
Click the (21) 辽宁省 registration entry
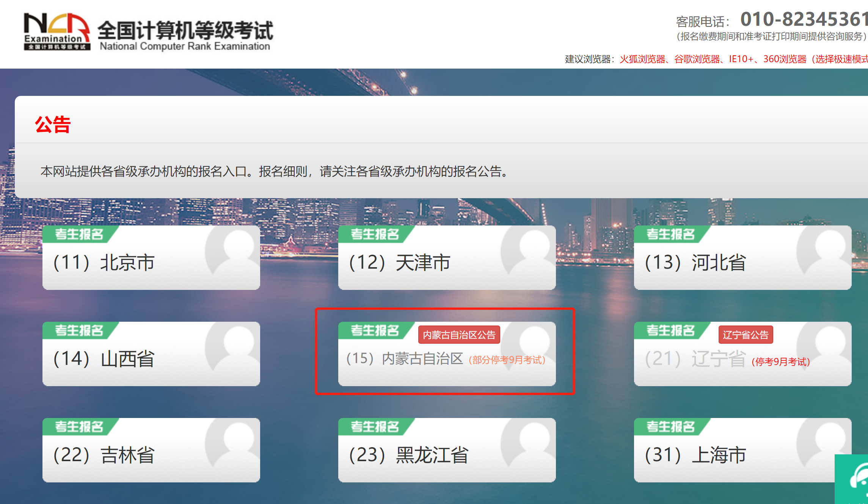pyautogui.click(x=695, y=359)
